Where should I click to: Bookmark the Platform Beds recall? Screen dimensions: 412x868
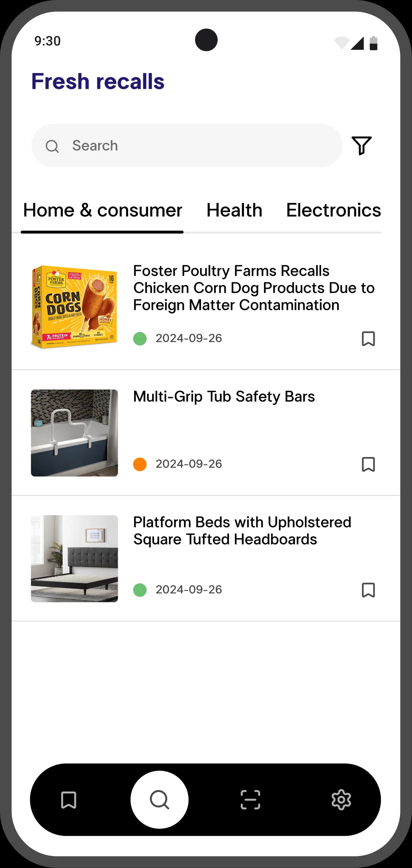coord(368,590)
